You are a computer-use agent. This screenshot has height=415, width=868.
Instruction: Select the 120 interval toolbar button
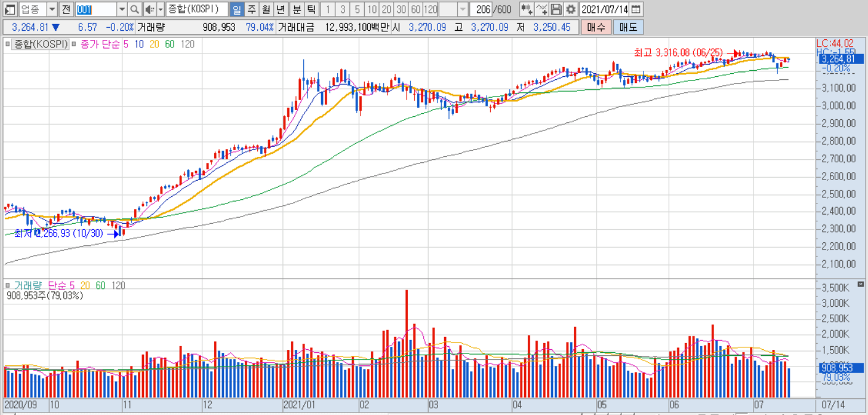click(x=431, y=9)
